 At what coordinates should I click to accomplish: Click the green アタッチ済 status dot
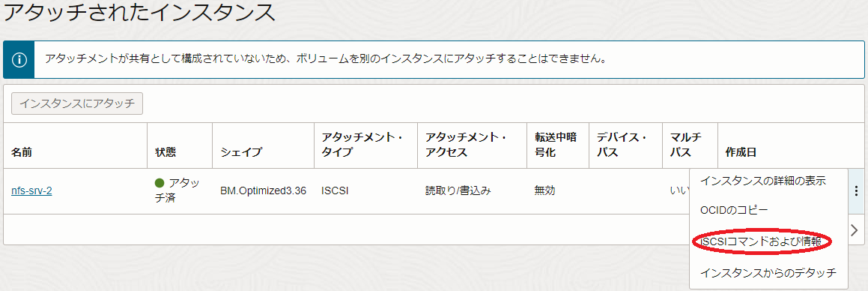click(160, 182)
